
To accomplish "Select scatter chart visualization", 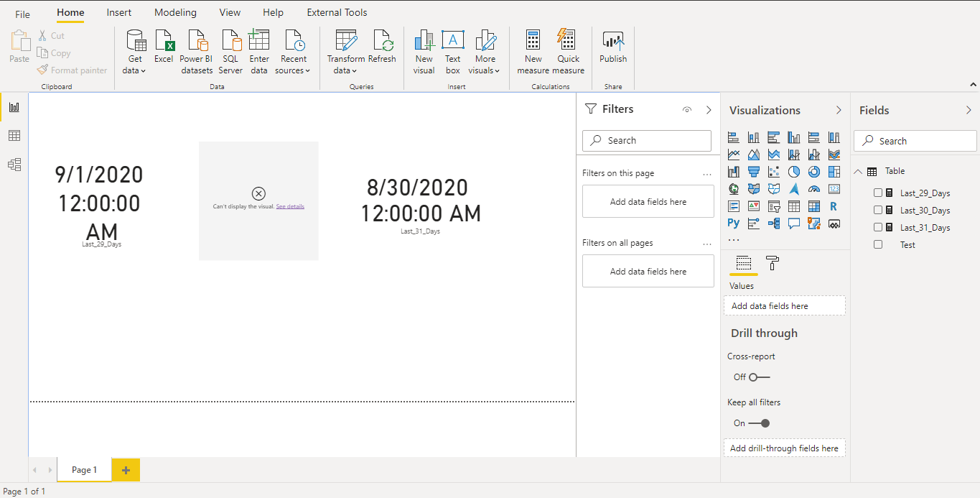I will (x=774, y=172).
